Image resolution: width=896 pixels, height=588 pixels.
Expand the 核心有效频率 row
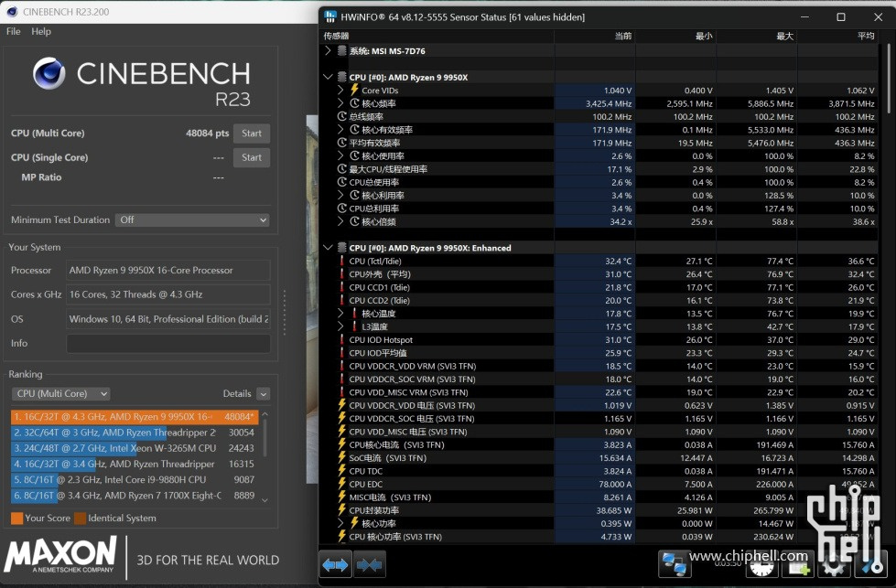coord(340,130)
